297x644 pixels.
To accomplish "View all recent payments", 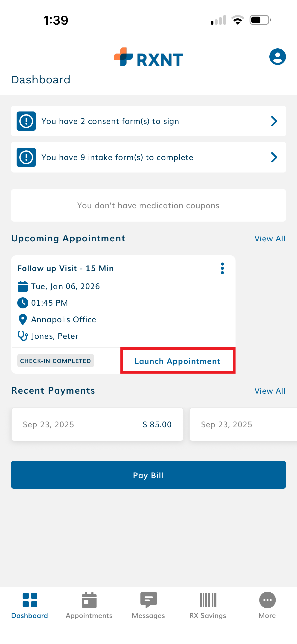I will click(270, 391).
